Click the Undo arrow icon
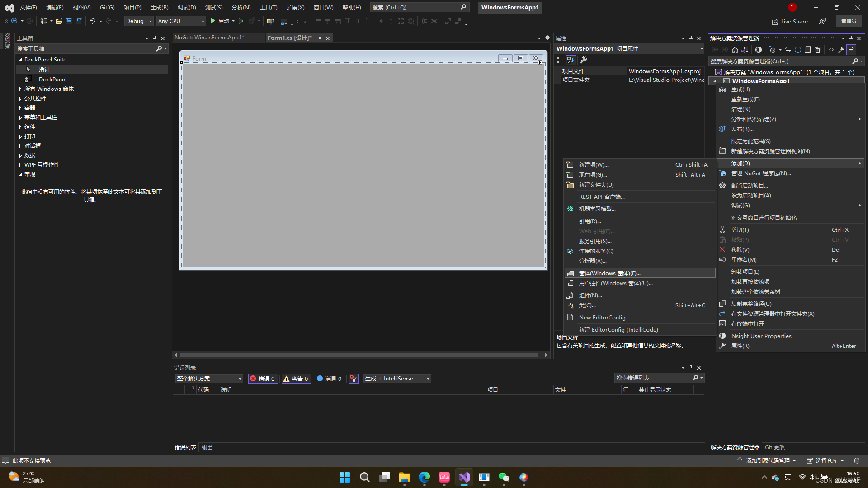Screen dimensions: 868x488 point(92,21)
